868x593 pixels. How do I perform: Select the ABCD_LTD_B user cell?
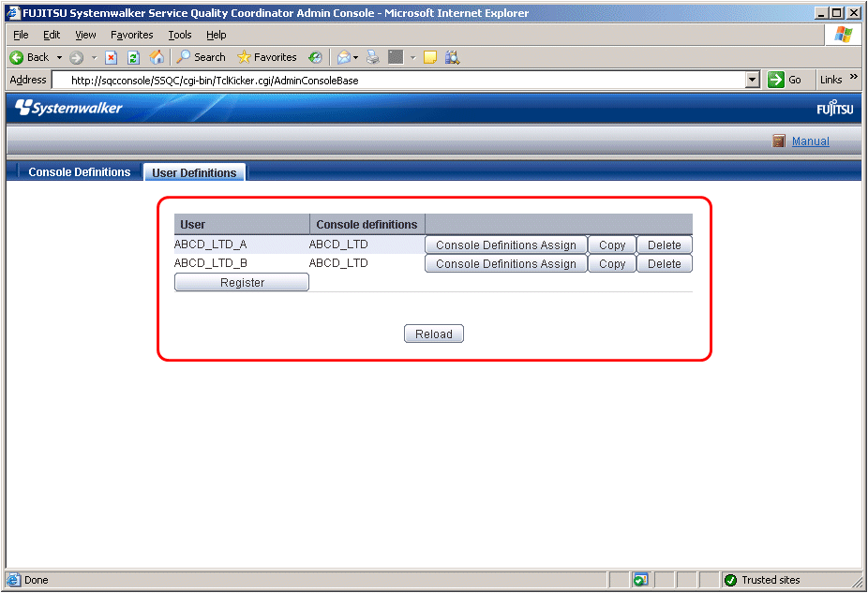click(x=210, y=263)
